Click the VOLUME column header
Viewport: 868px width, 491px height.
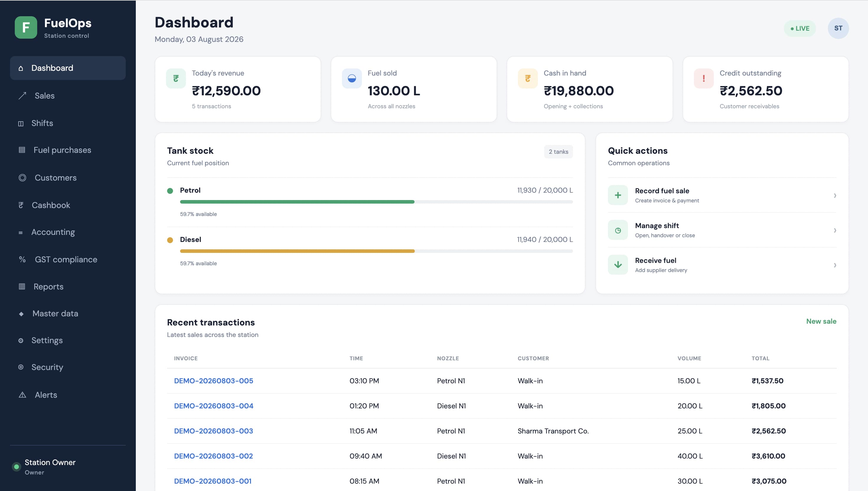pos(689,358)
